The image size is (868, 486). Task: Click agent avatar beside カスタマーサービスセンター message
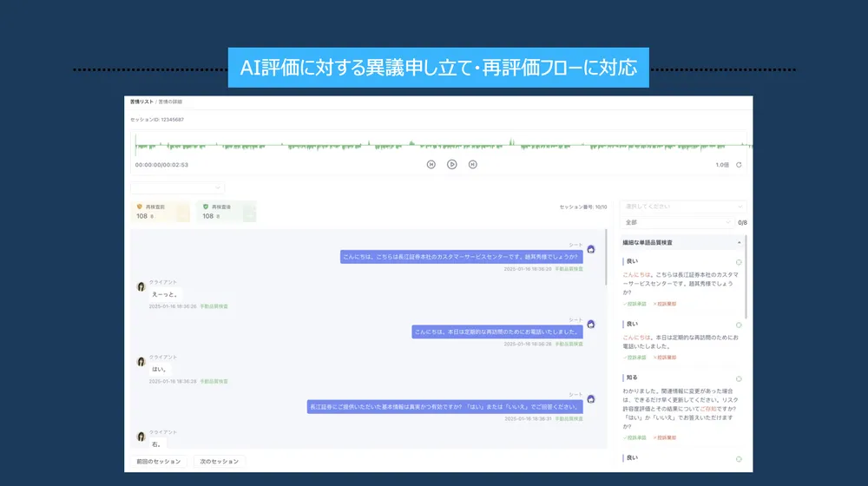[590, 250]
